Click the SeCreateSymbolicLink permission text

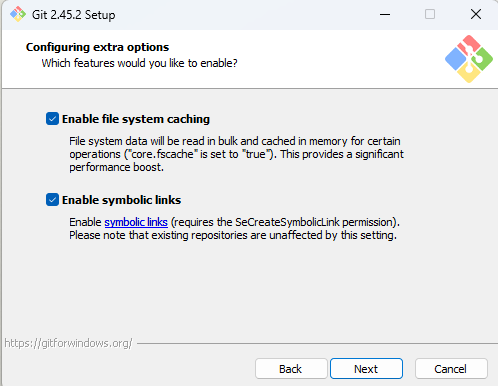tap(285, 222)
